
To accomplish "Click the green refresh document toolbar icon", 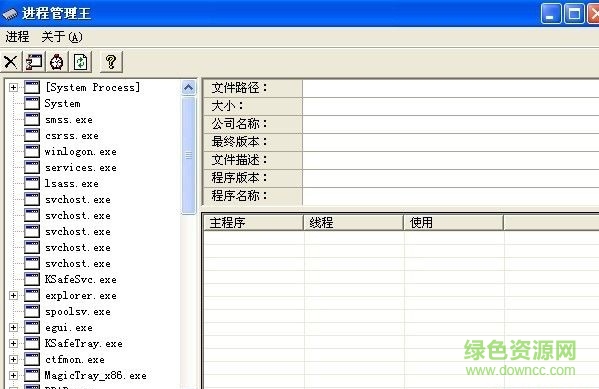I will tap(80, 62).
